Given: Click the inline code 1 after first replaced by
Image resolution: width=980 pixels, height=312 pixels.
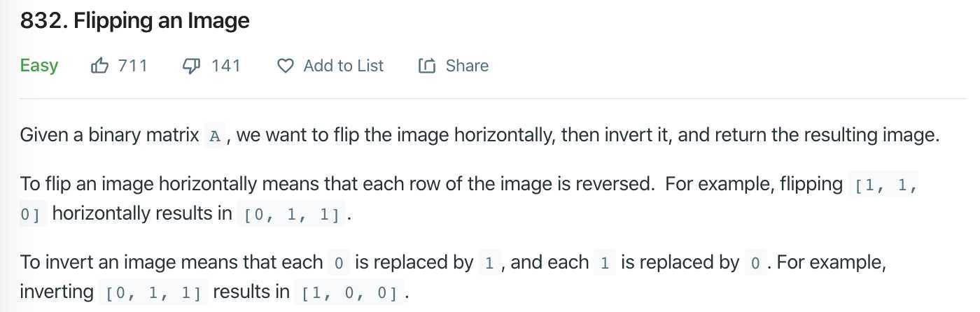Looking at the screenshot, I should point(489,264).
